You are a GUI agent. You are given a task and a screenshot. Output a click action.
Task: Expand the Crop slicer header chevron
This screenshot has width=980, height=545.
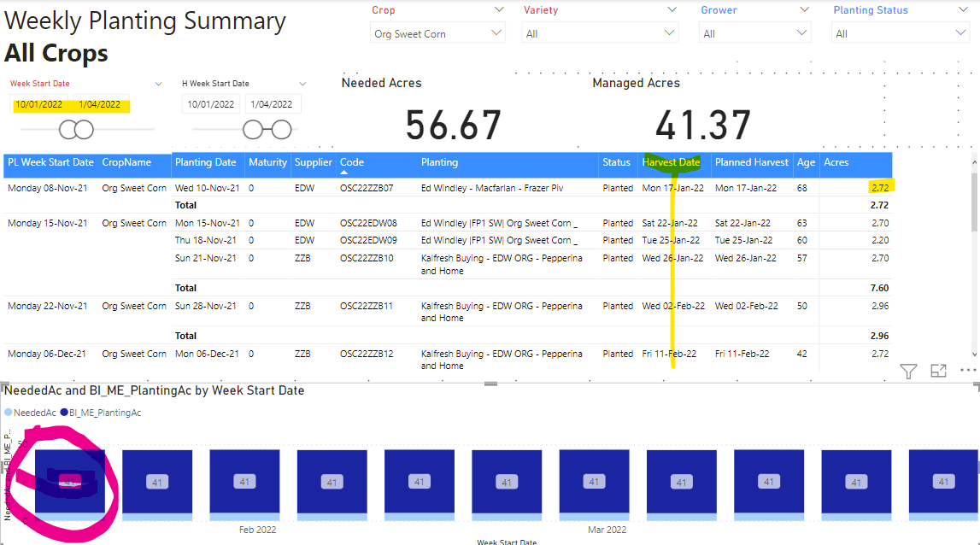coord(499,9)
